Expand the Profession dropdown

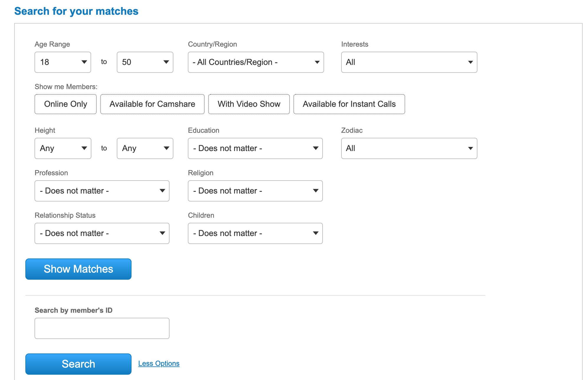point(102,191)
